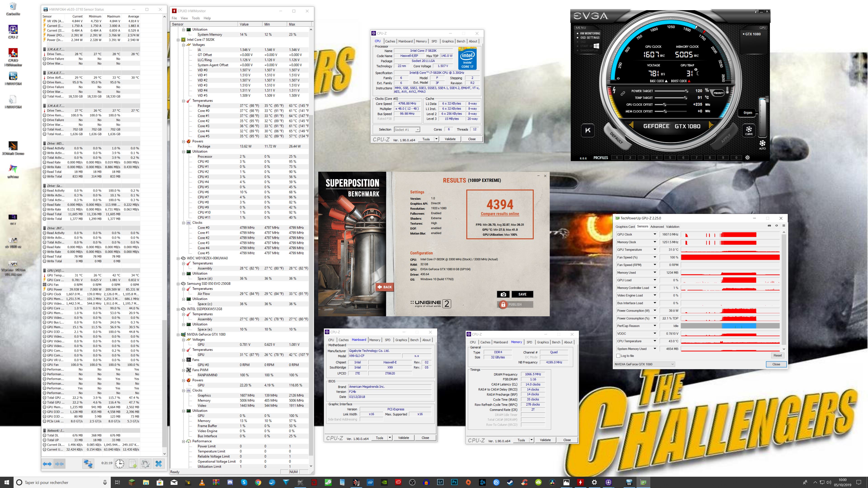Image resolution: width=868 pixels, height=488 pixels.
Task: Open the GPU Temperature sensor dropdown in GPU-Z
Action: tap(655, 250)
